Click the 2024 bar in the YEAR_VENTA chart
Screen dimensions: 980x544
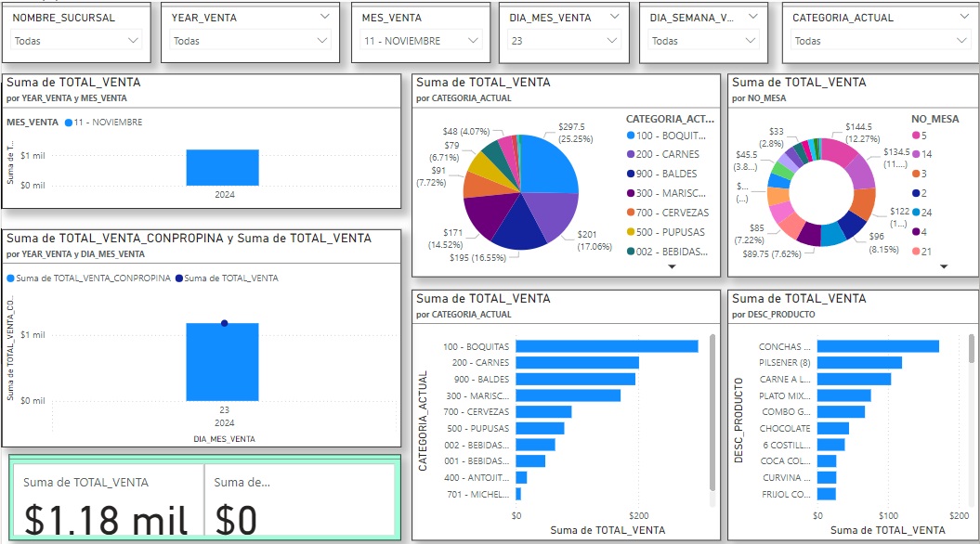tap(222, 167)
